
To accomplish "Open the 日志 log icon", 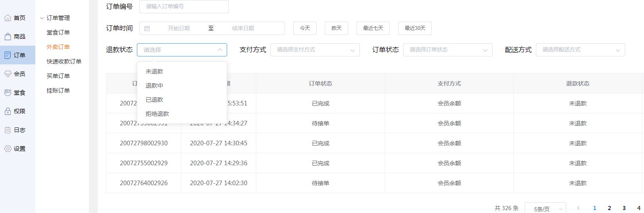I will coord(7,130).
